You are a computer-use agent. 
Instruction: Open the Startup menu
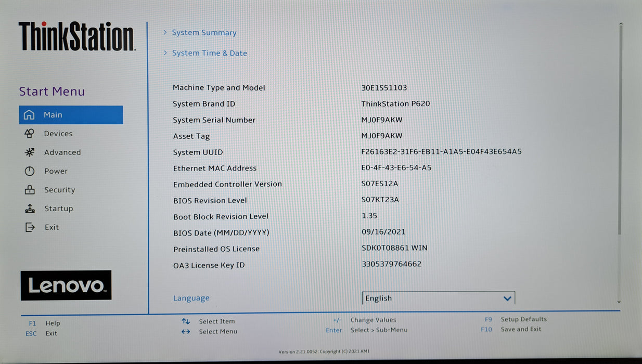(x=58, y=209)
